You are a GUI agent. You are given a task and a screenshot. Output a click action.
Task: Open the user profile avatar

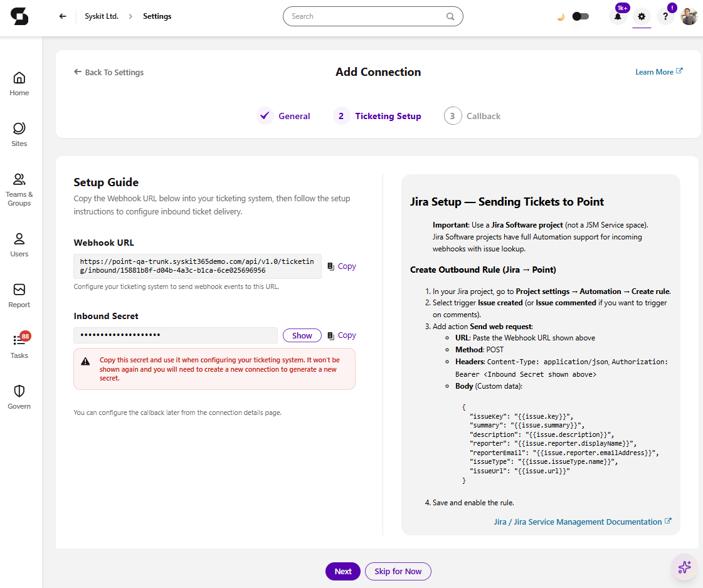pos(689,16)
